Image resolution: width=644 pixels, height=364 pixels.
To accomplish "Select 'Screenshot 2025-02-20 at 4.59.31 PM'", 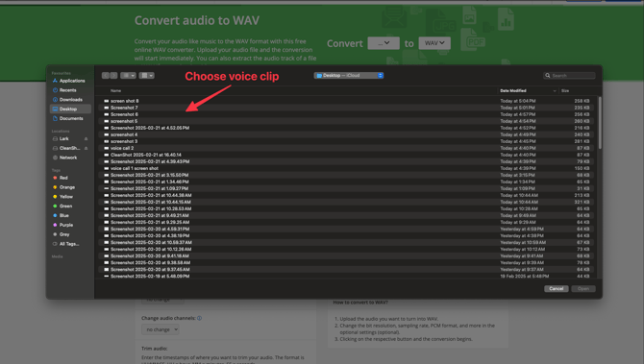I will (x=346, y=229).
